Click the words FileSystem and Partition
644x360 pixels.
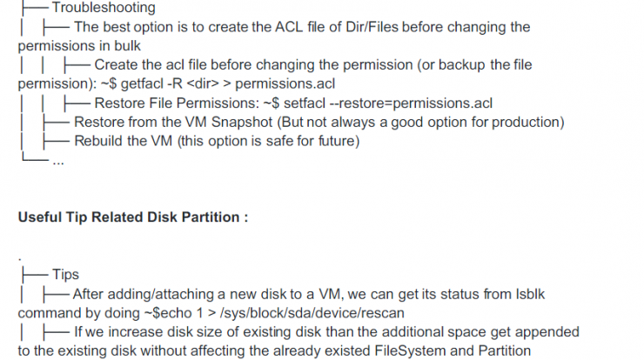click(453, 351)
